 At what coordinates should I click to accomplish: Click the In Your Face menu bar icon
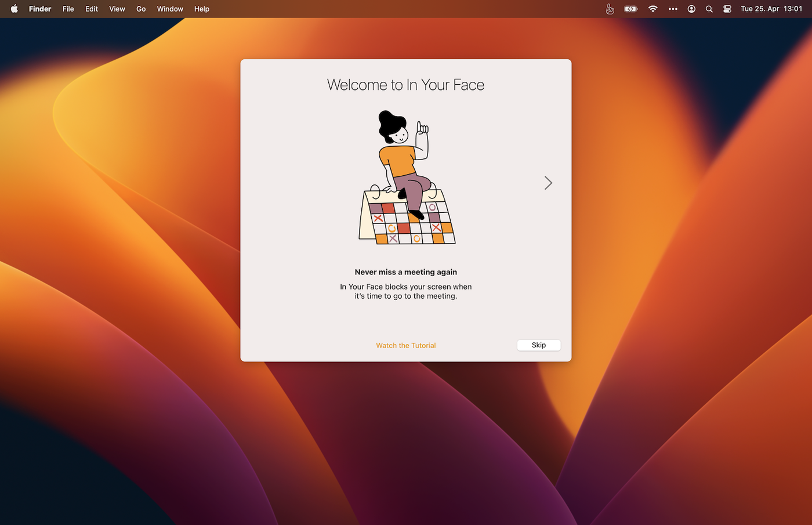(x=610, y=9)
